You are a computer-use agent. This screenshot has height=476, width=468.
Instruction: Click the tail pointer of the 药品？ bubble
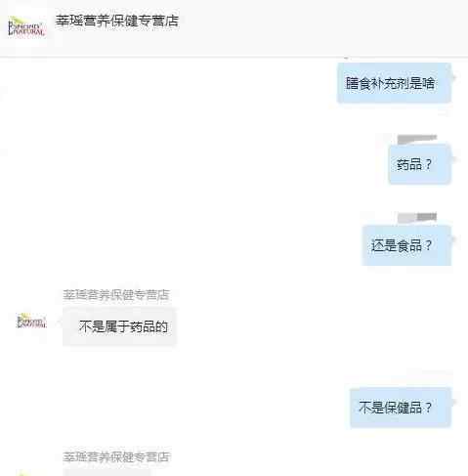453,159
